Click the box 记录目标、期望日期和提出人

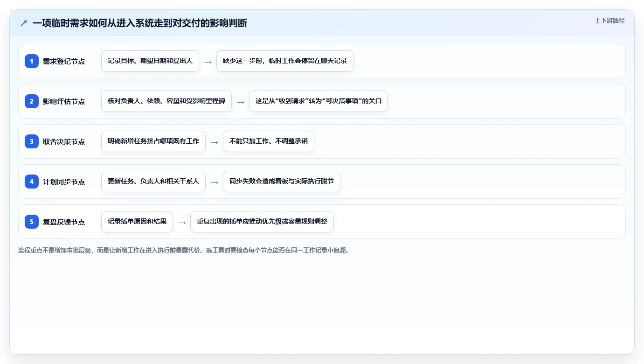point(150,61)
